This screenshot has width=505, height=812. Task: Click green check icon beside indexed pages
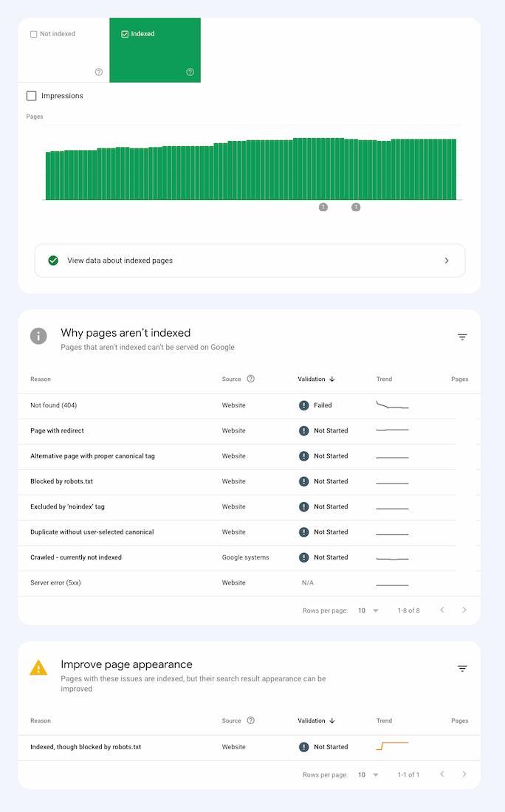(53, 261)
